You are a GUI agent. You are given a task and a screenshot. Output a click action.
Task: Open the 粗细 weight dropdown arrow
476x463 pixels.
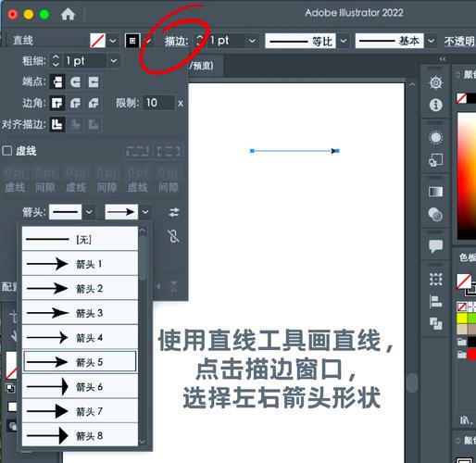pos(114,61)
